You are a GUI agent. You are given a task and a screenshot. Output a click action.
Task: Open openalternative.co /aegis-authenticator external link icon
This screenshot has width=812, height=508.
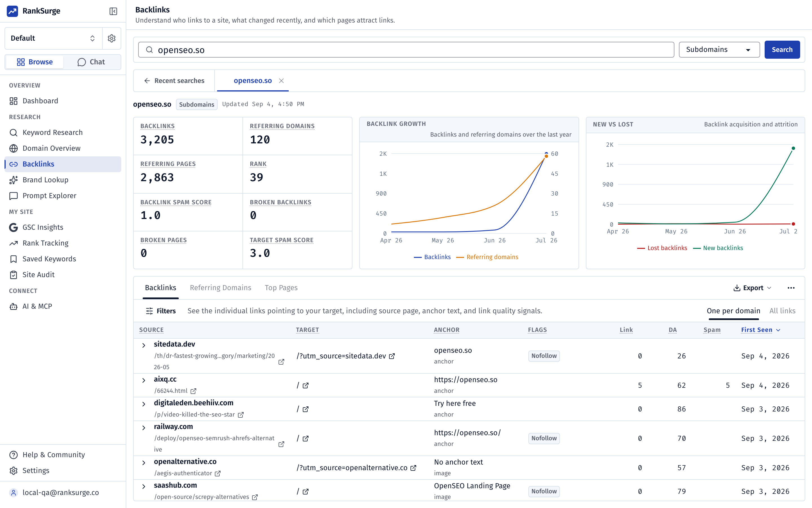click(218, 473)
